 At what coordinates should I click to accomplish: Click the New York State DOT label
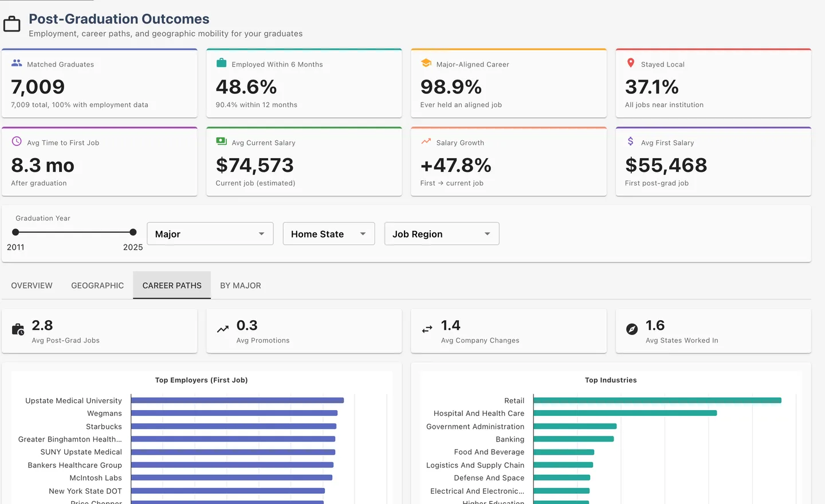tap(85, 491)
